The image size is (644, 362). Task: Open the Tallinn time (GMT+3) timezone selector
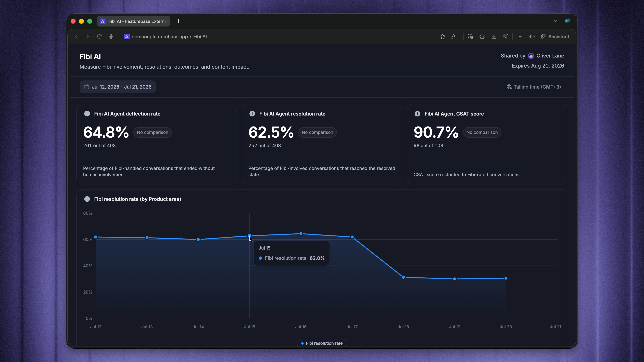tap(533, 87)
